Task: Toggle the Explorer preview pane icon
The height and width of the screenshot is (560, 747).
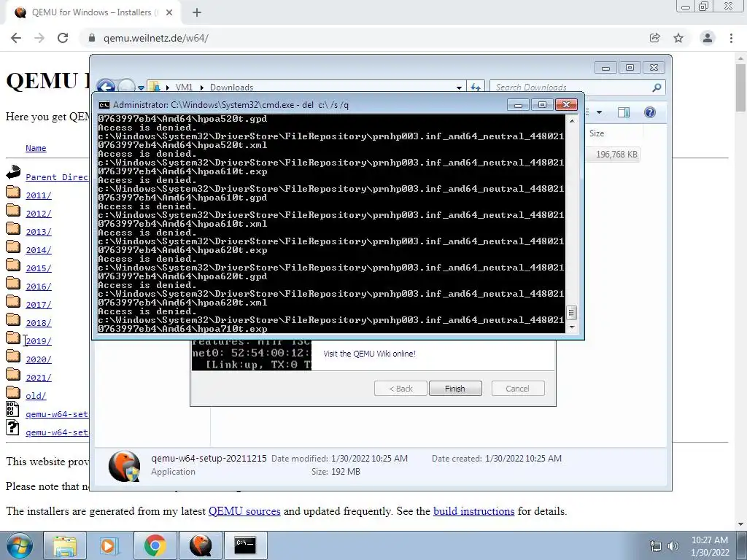Action: 623,112
